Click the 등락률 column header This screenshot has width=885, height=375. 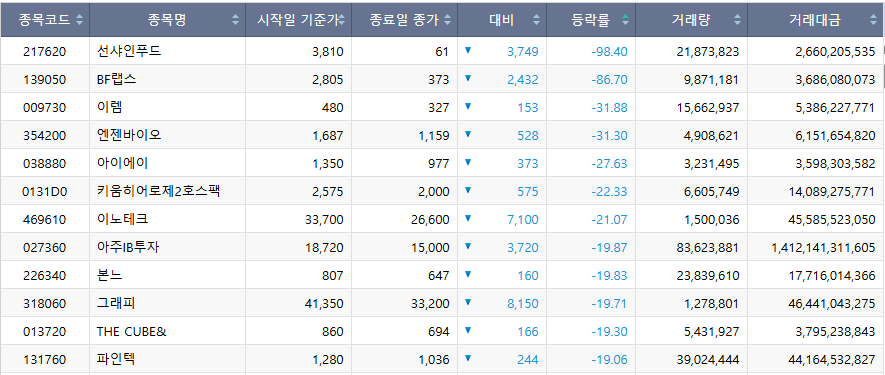pyautogui.click(x=591, y=20)
